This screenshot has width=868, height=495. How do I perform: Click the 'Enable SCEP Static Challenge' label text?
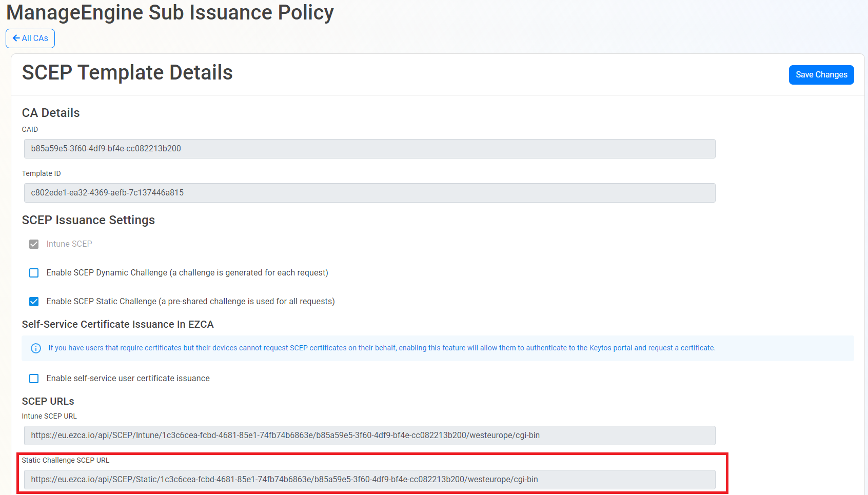[190, 302]
